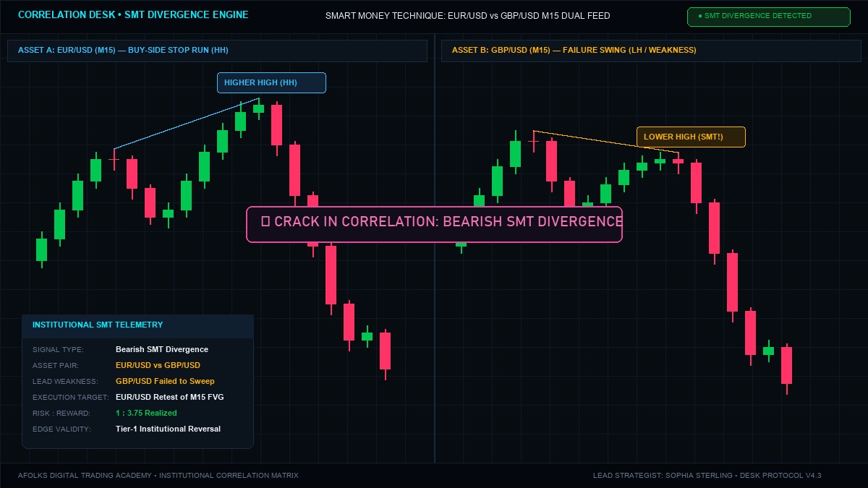Click the Afolks Digital Trading Academy footer text

click(158, 475)
